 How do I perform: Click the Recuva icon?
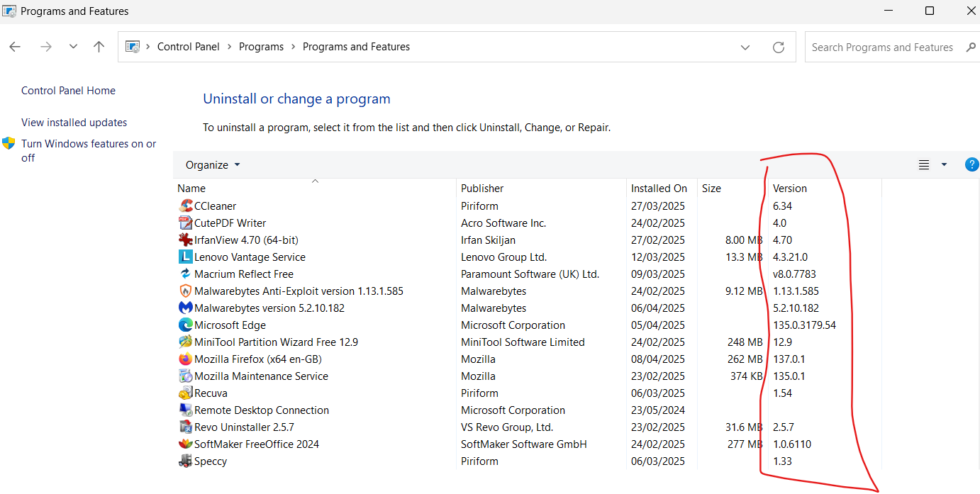coord(186,393)
